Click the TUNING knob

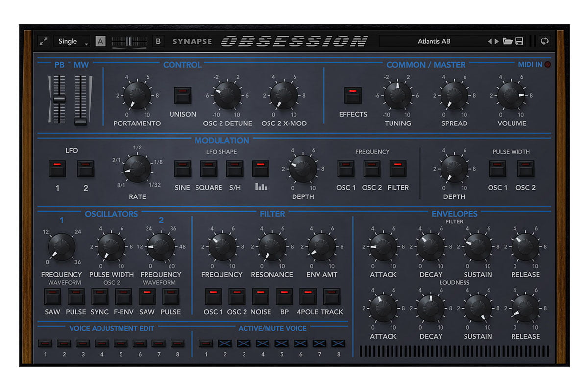click(x=397, y=96)
